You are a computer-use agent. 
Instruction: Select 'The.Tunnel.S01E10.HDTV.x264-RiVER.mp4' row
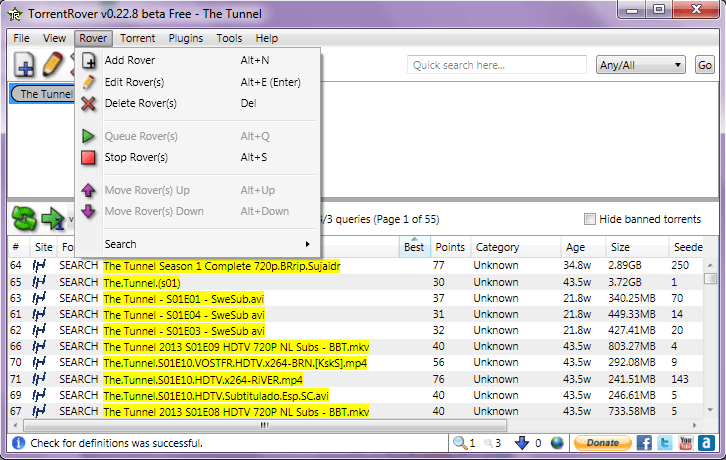click(x=357, y=379)
